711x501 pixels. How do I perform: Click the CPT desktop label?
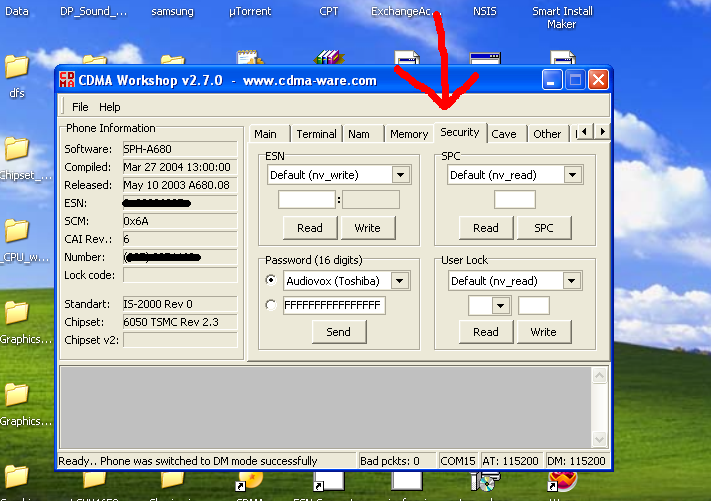pos(329,11)
